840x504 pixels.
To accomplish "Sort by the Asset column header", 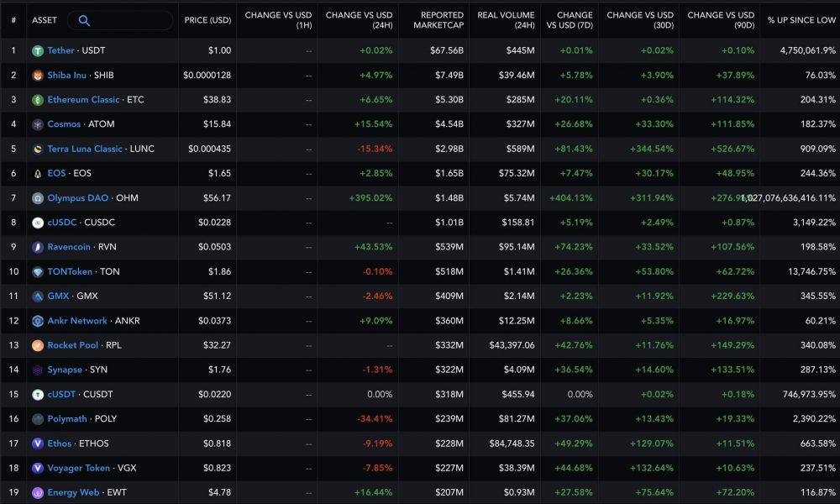I will 44,20.
